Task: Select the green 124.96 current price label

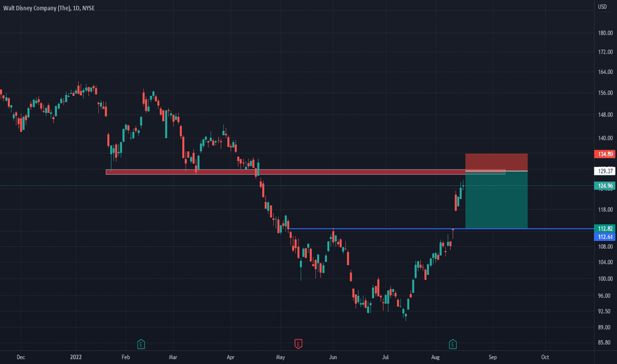Action: [605, 186]
